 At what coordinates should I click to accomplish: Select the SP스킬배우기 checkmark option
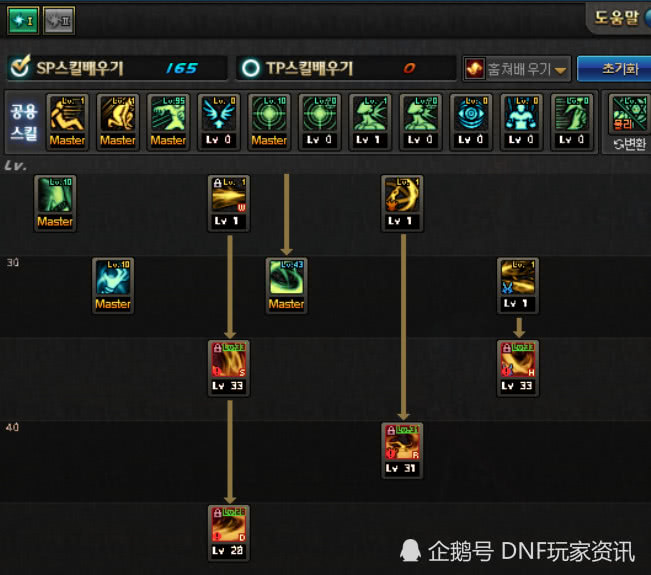pos(20,67)
